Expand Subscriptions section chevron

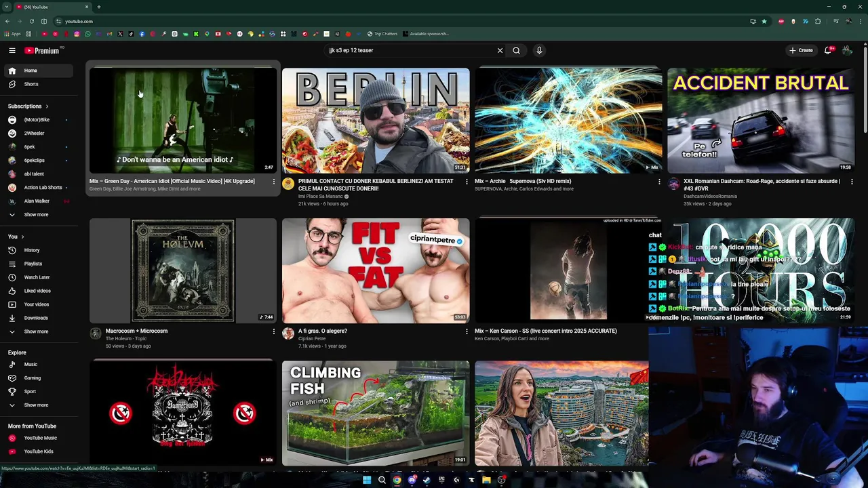pos(47,106)
